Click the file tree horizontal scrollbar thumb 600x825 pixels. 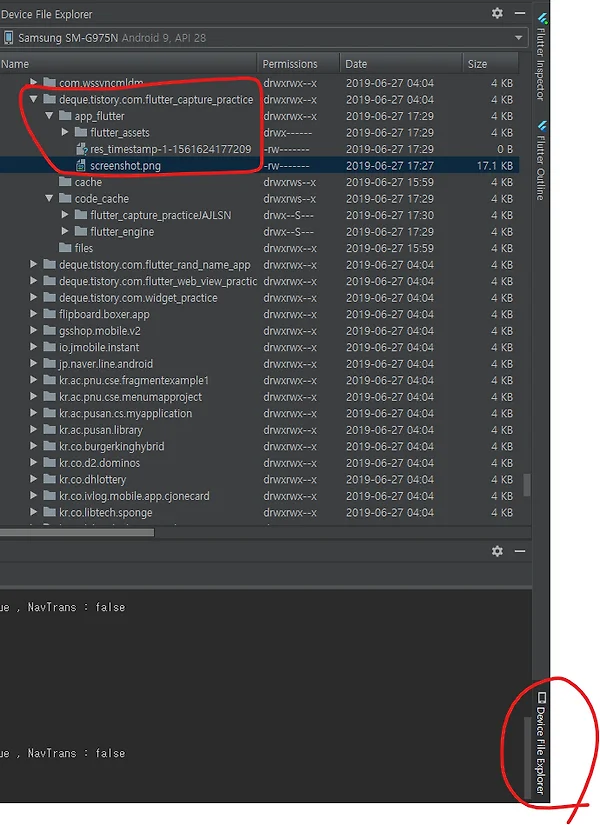pos(77,532)
